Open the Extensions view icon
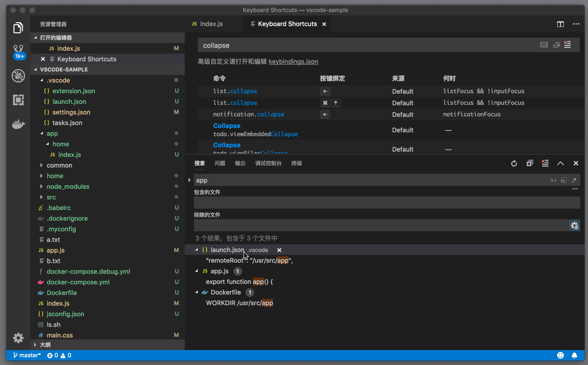The height and width of the screenshot is (365, 588). point(18,100)
